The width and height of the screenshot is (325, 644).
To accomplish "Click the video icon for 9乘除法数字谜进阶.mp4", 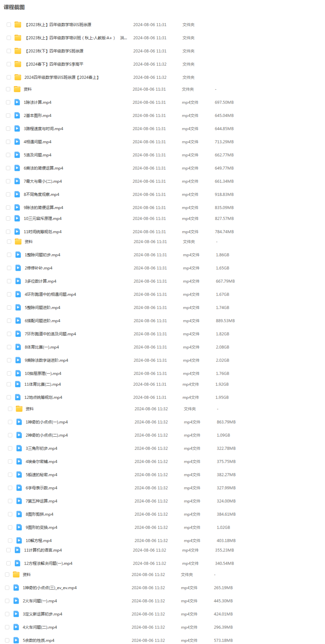I will point(18,360).
